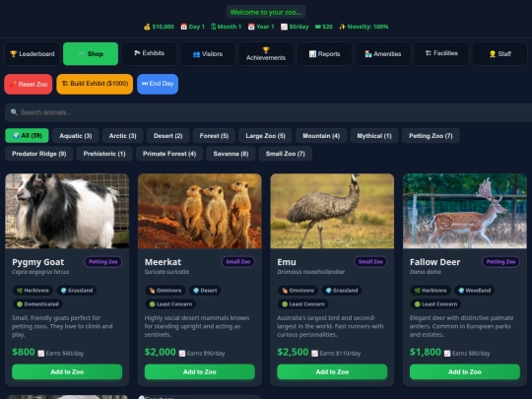The image size is (532, 399).
Task: Filter by Predator Ridge (9)
Action: coord(39,154)
